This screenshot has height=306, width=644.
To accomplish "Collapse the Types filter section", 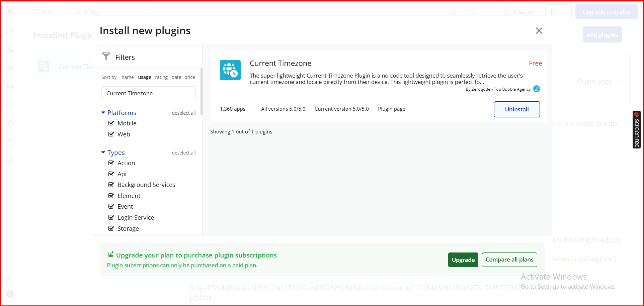I will click(x=103, y=152).
